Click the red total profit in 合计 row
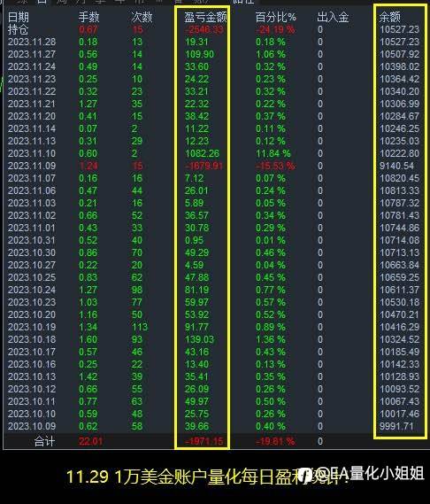Screen dimensions: 430x504 tap(203, 441)
